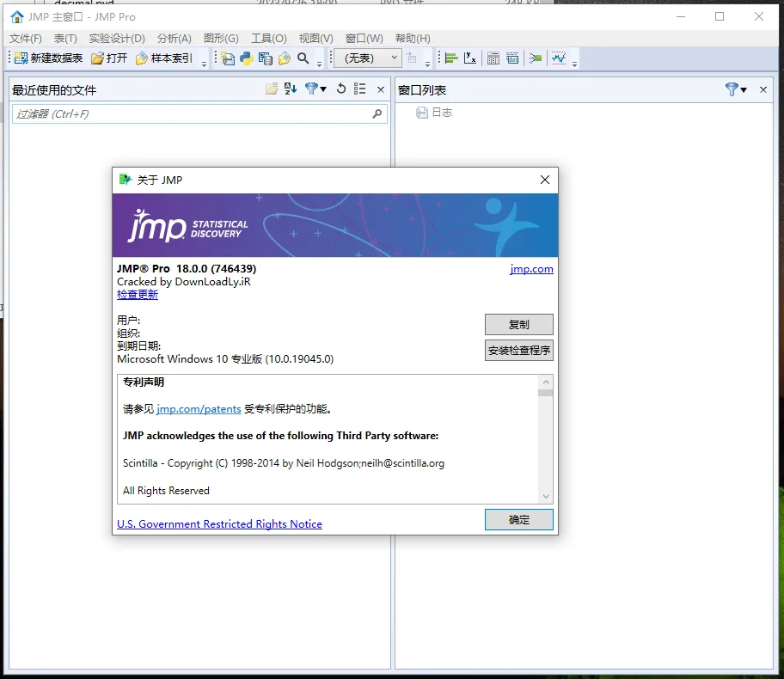Viewport: 784px width, 679px height.
Task: Click the A-Z sort icon in recent files
Action: pyautogui.click(x=291, y=89)
